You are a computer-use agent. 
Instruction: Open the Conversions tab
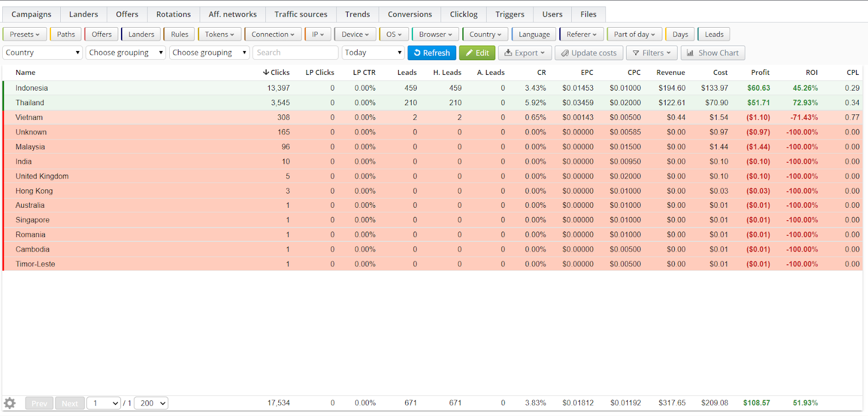click(x=410, y=14)
